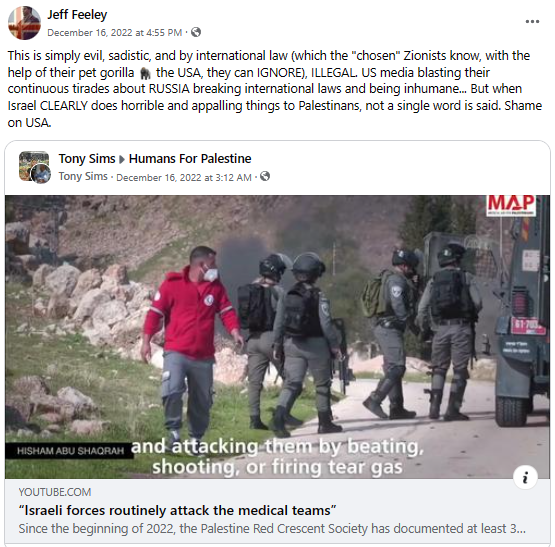Open Jeff Feeley's profile name link
Image resolution: width=555 pixels, height=547 pixels.
click(77, 15)
